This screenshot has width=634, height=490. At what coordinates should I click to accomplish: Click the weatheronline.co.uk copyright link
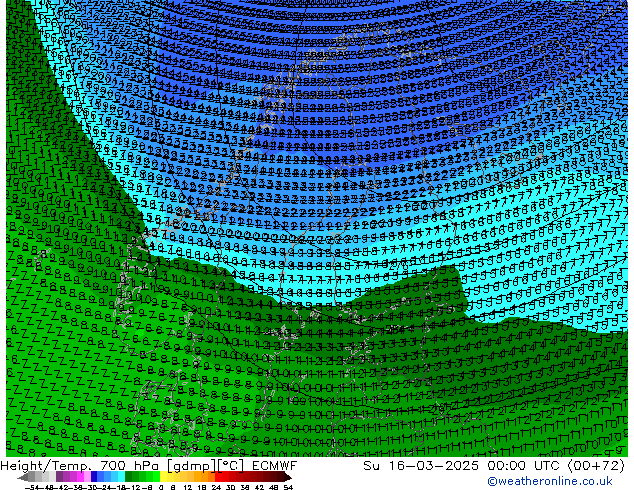tap(549, 481)
